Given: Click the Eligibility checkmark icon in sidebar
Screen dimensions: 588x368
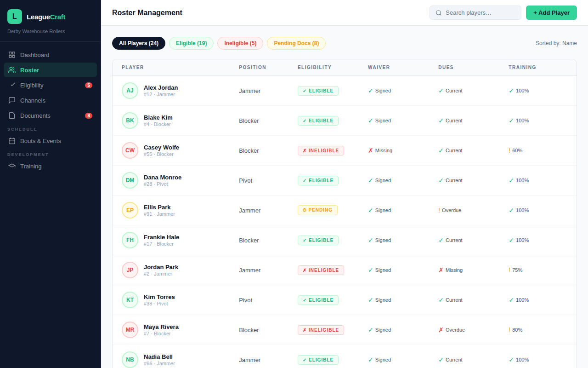Looking at the screenshot, I should pyautogui.click(x=13, y=85).
